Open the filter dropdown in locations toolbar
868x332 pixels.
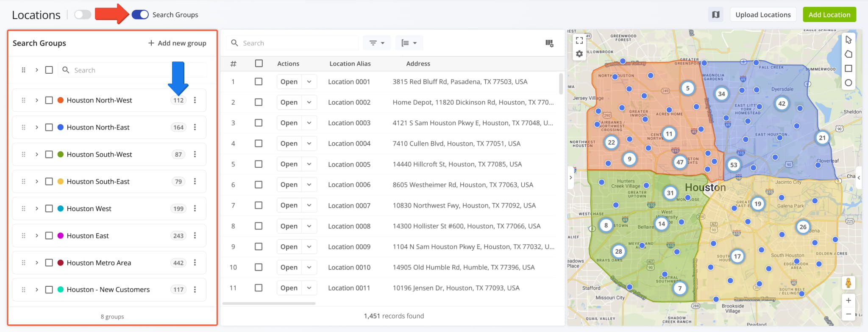click(x=377, y=43)
